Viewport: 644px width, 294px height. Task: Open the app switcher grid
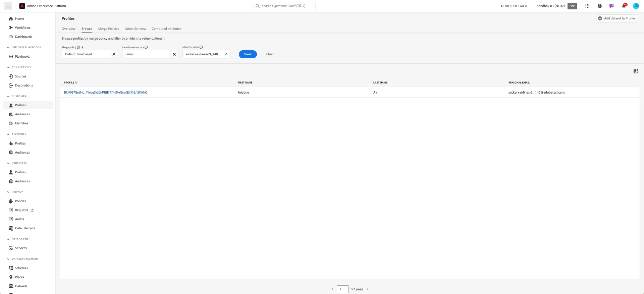[587, 6]
